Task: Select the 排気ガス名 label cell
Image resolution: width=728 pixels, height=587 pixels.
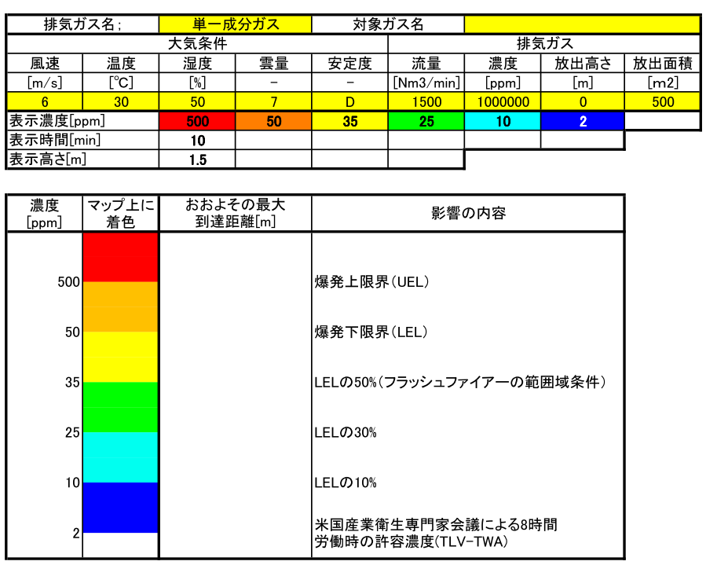Action: [x=83, y=24]
